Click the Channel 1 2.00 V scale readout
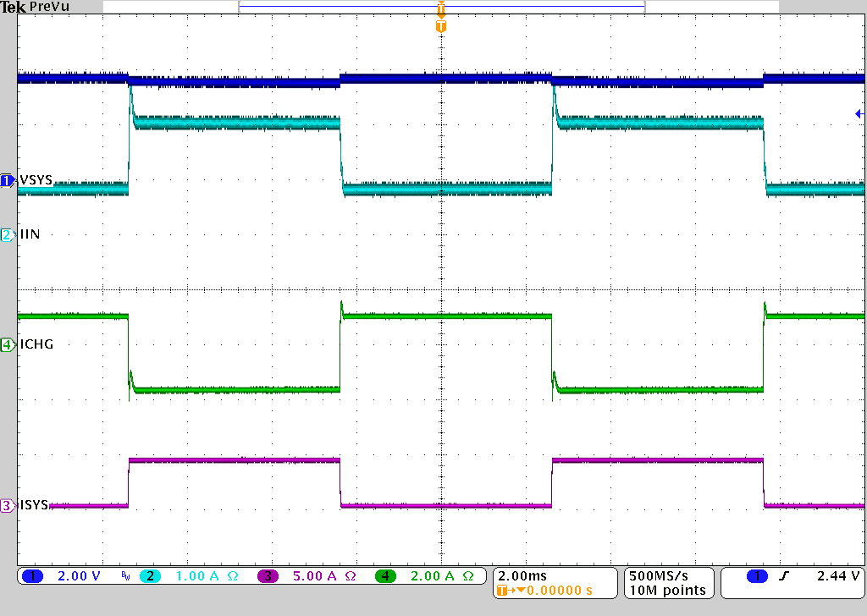The image size is (867, 616). click(78, 576)
